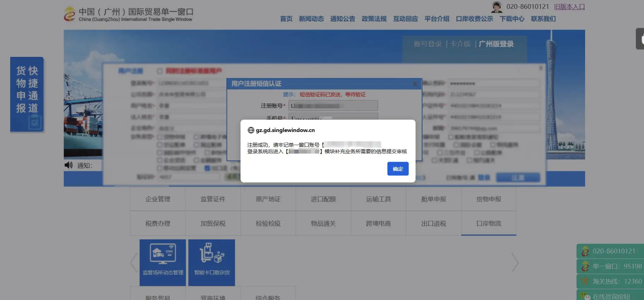644x300 pixels.
Task: Select the 跨境电商 category tab
Action: pyautogui.click(x=378, y=223)
